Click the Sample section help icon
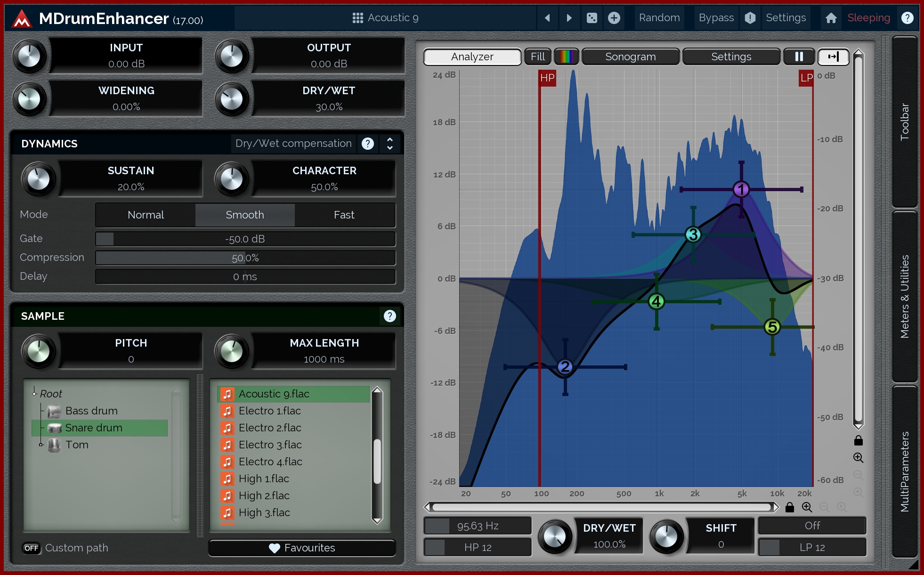Screen dimensions: 924x575 click(x=389, y=316)
